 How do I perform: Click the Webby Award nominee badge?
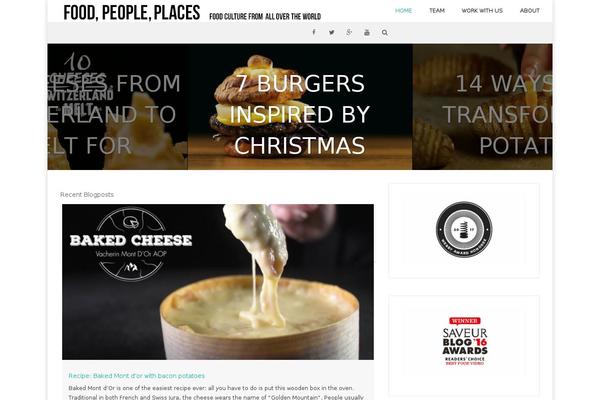click(x=464, y=230)
